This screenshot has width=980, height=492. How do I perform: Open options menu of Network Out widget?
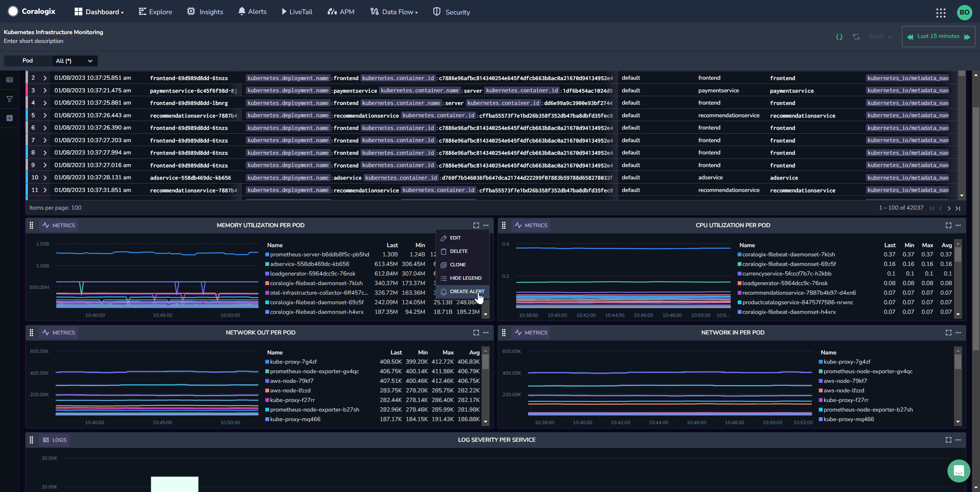coord(486,333)
